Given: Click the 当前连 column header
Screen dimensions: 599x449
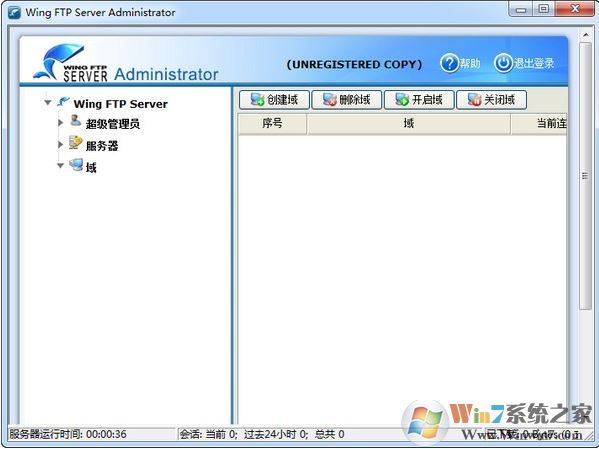Looking at the screenshot, I should click(539, 123).
